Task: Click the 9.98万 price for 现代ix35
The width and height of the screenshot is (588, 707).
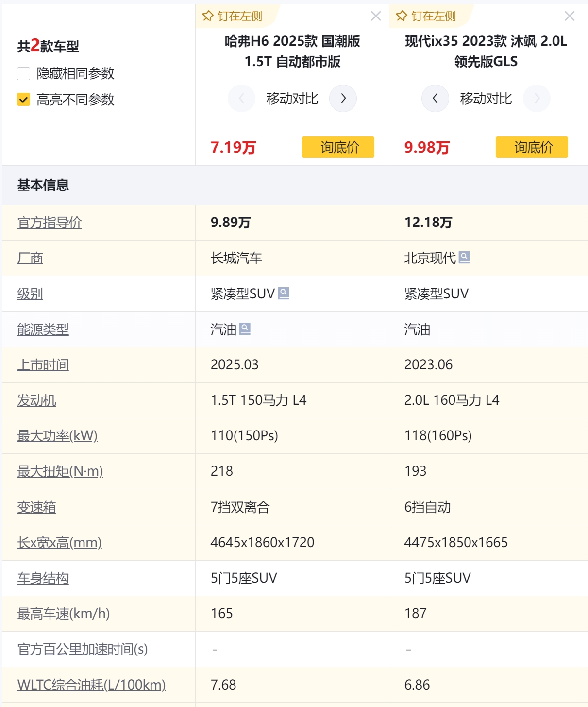Action: tap(427, 147)
